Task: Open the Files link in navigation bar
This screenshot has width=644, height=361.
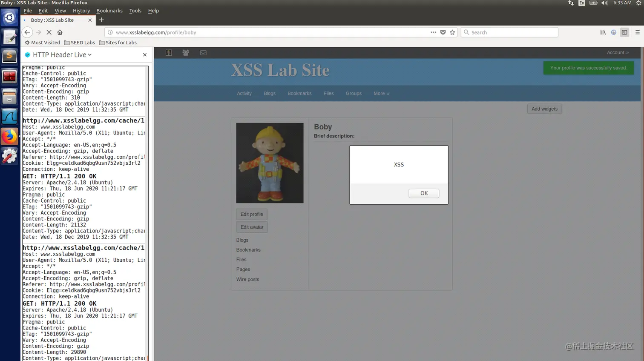Action: click(328, 93)
